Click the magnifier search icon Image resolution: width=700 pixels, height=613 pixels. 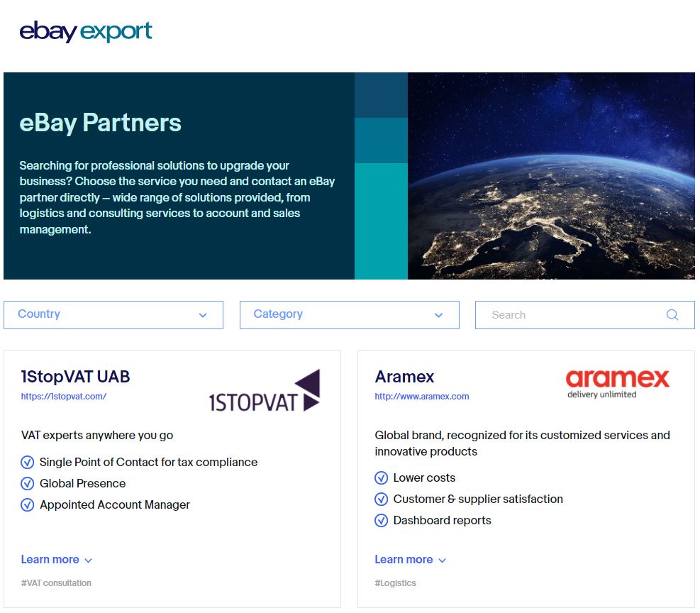click(x=672, y=315)
